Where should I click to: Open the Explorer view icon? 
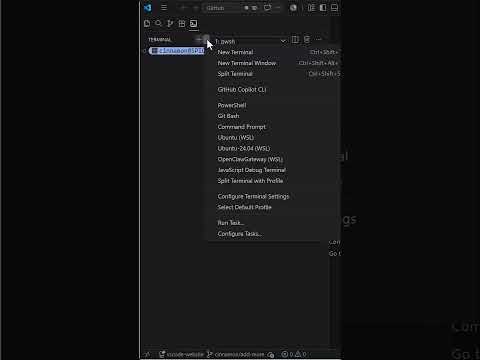click(147, 23)
